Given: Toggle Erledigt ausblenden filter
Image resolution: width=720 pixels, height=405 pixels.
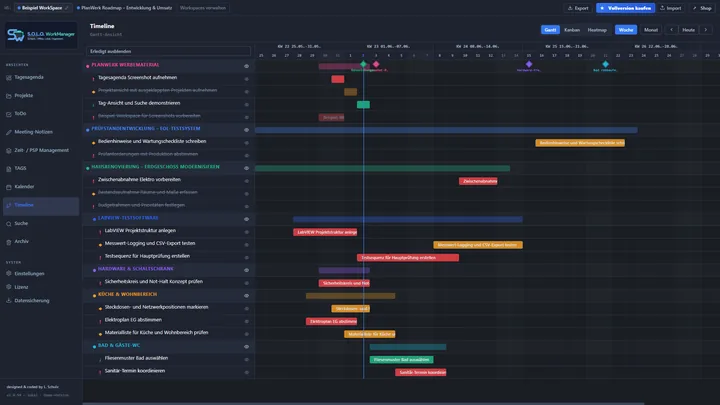Looking at the screenshot, I should [169, 51].
